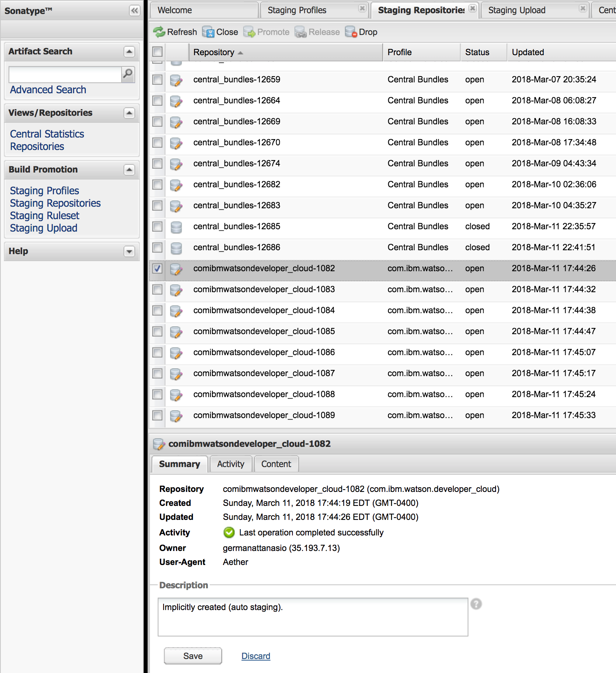616x673 pixels.
Task: Click repository icon for central_bundles-12674
Action: [176, 164]
